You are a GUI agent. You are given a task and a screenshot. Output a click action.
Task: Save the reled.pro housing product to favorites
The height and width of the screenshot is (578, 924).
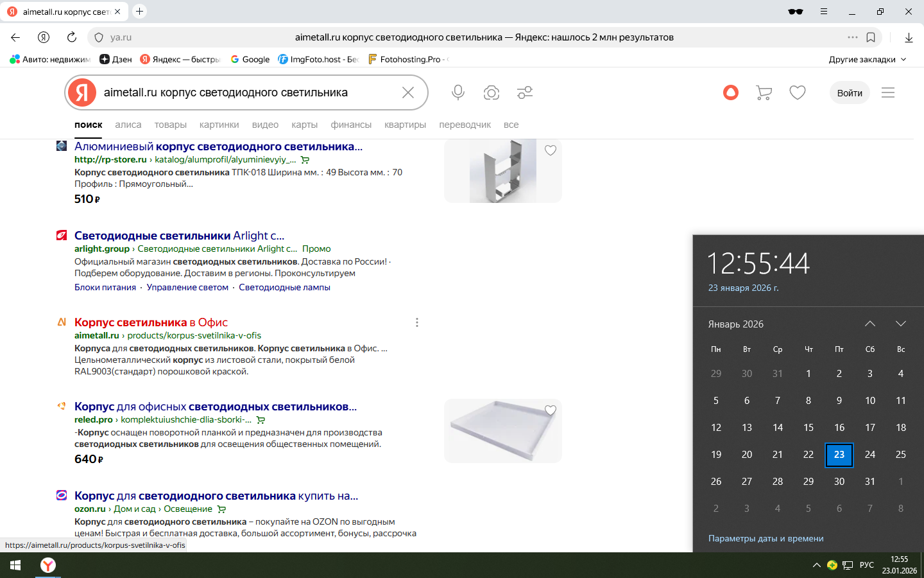(x=551, y=410)
